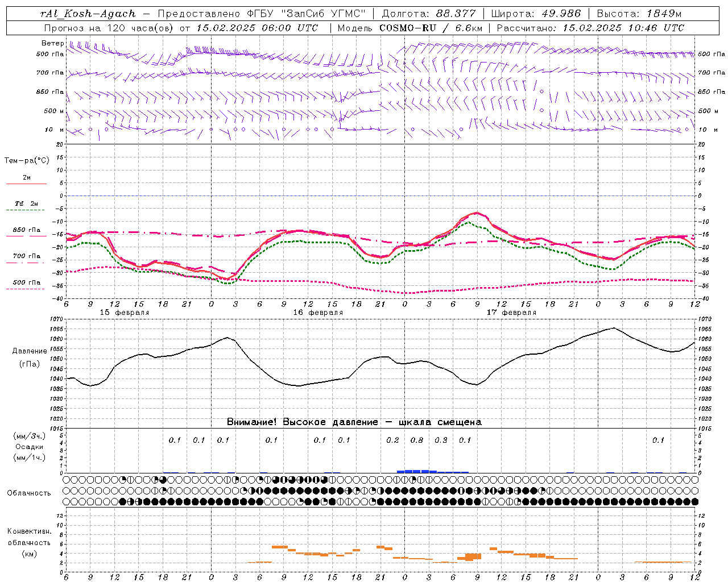The height and width of the screenshot is (582, 728).
Task: Click the temperature curve peak on 17 февраля
Action: pos(477,213)
